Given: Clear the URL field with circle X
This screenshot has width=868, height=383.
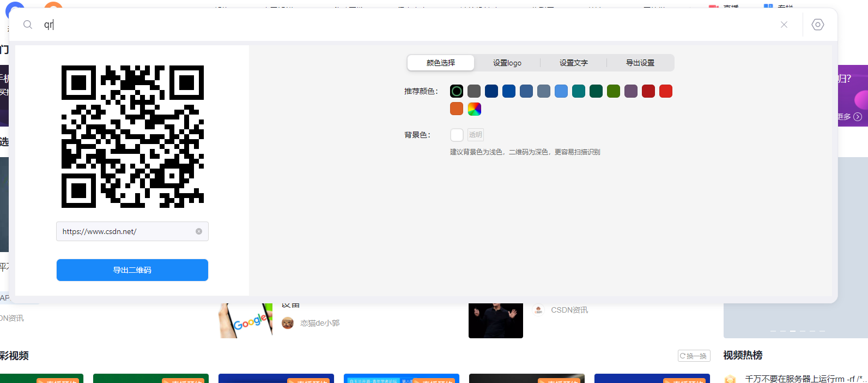Looking at the screenshot, I should click(199, 231).
